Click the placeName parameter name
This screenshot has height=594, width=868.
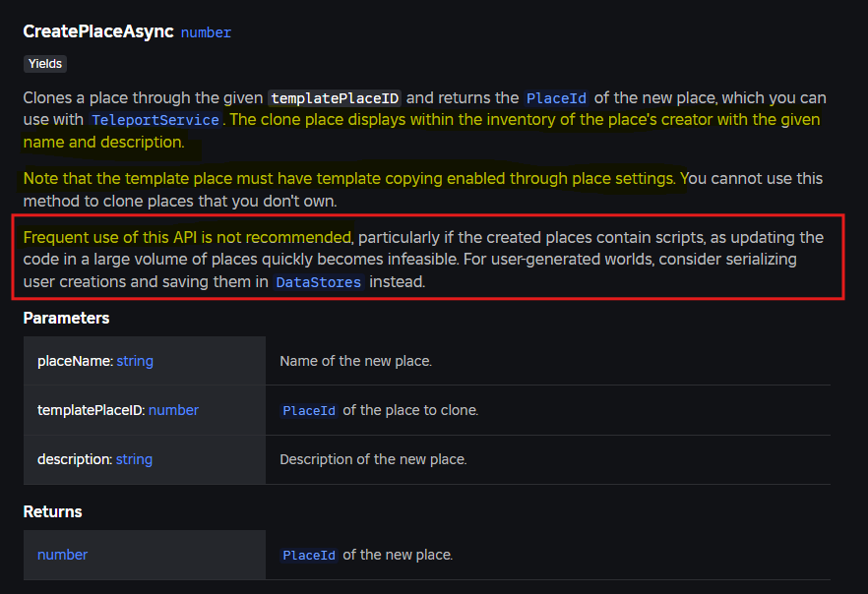[x=74, y=361]
